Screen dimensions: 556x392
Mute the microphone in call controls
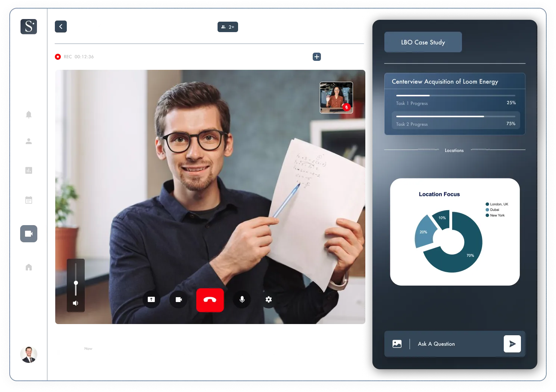click(x=242, y=299)
